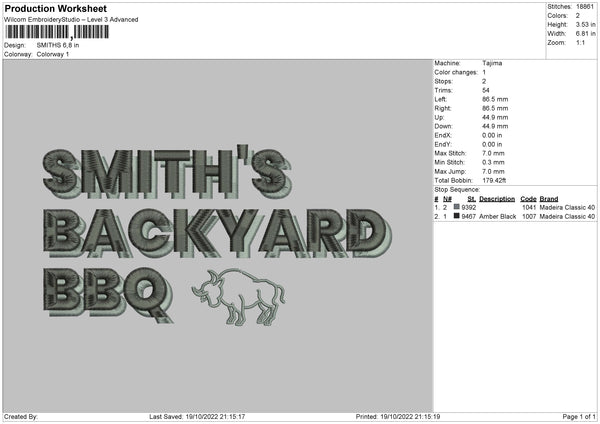Select the 86.5 mm value beside Left
This screenshot has width=600, height=424.
tap(495, 99)
